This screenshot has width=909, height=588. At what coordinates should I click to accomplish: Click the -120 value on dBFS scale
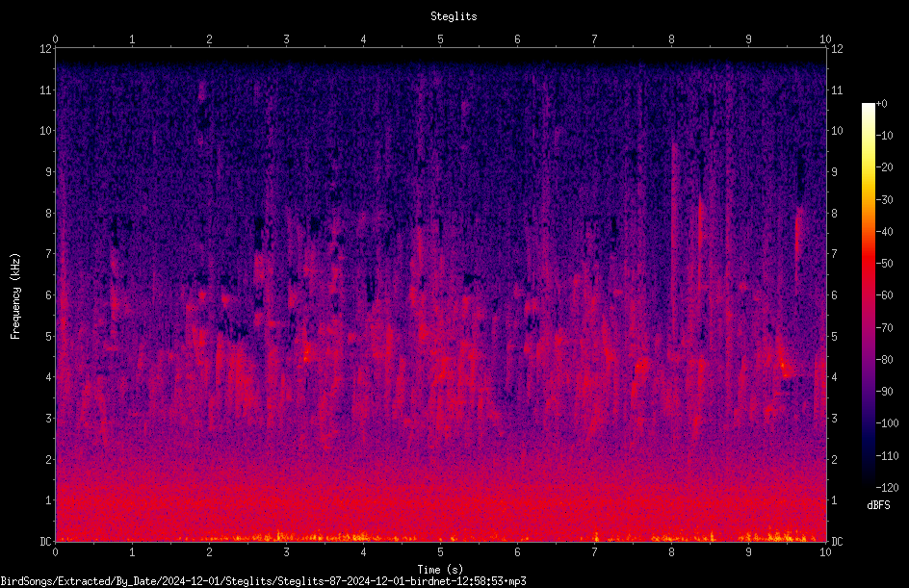tap(887, 487)
